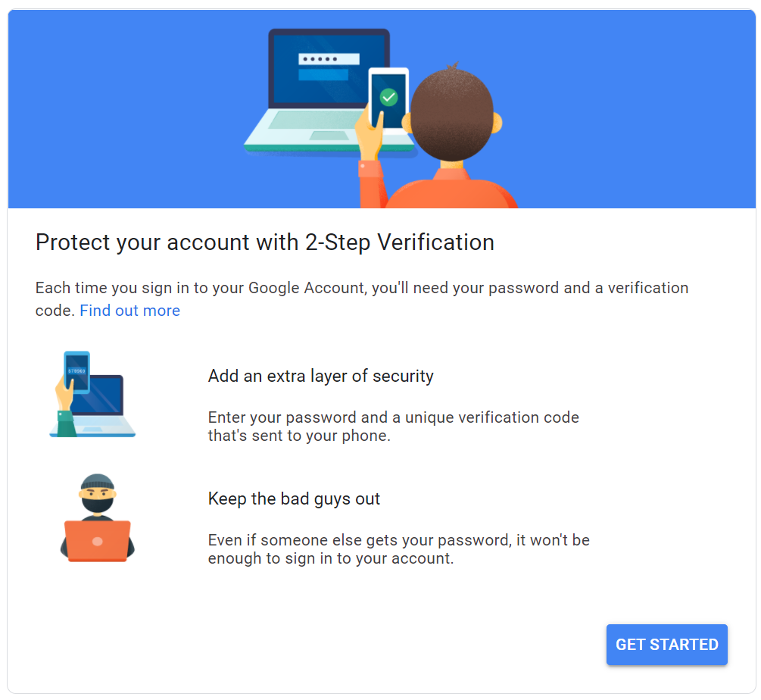Image resolution: width=761 pixels, height=700 pixels.
Task: Click the text about entering a unique verification code
Action: 393,427
